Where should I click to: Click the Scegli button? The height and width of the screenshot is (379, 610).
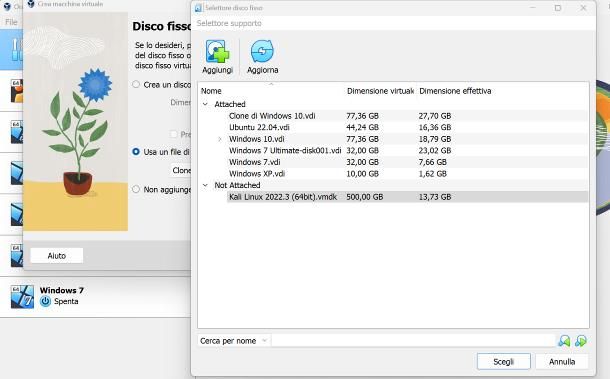(x=504, y=361)
